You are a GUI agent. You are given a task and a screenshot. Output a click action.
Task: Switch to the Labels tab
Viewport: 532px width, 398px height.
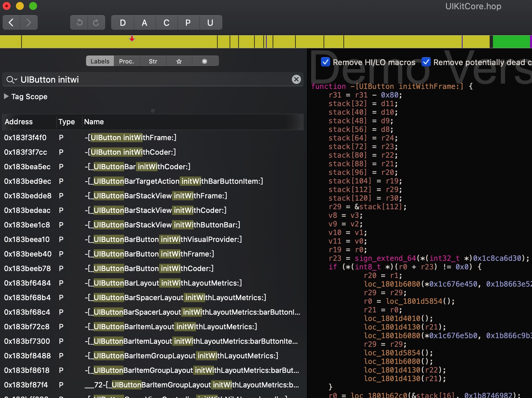100,61
